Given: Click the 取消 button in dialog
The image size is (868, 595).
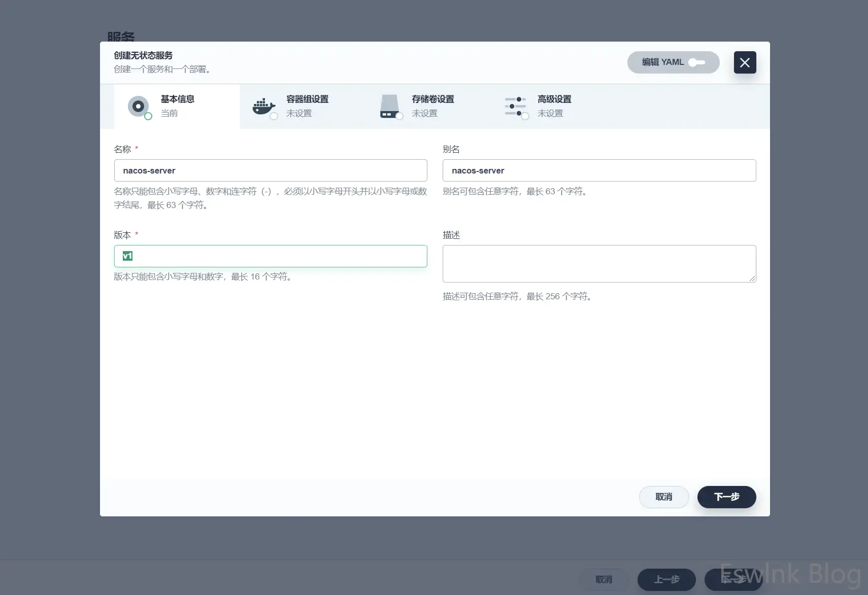Looking at the screenshot, I should tap(663, 497).
